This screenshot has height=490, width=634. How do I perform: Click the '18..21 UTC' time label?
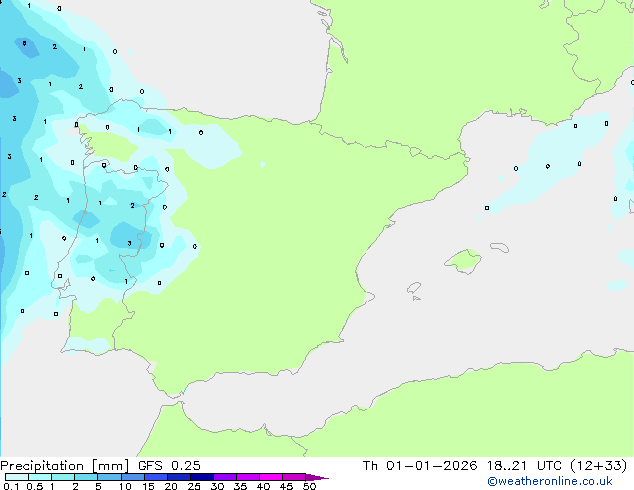click(x=524, y=465)
